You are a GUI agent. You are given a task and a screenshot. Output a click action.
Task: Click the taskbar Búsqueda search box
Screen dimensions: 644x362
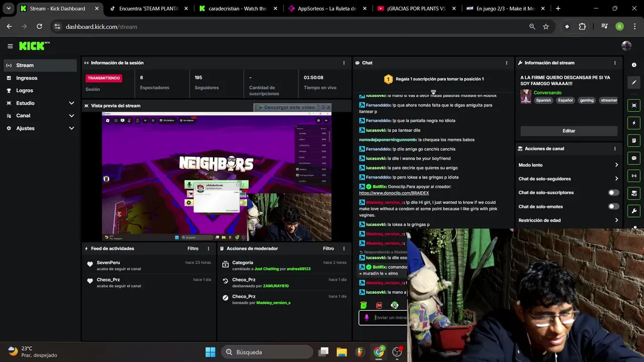point(267,352)
